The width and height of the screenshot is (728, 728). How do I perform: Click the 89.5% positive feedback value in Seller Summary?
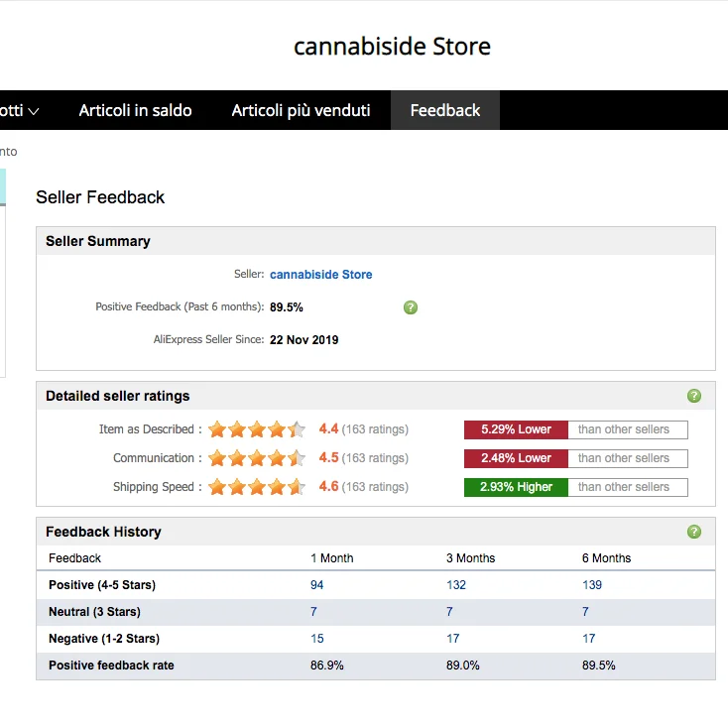pos(287,307)
